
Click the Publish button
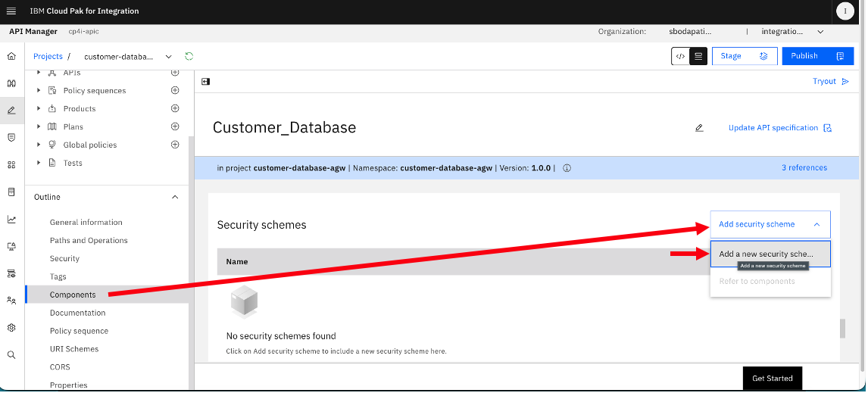pyautogui.click(x=818, y=57)
